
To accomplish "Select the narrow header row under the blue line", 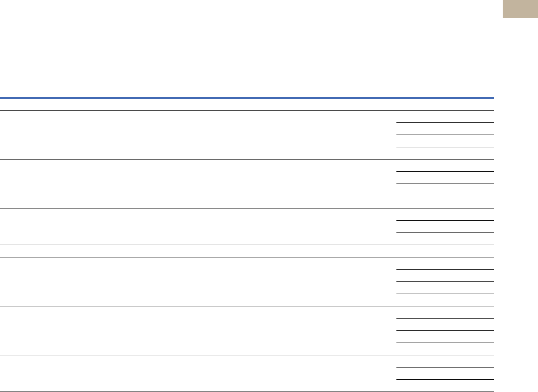I will [247, 104].
